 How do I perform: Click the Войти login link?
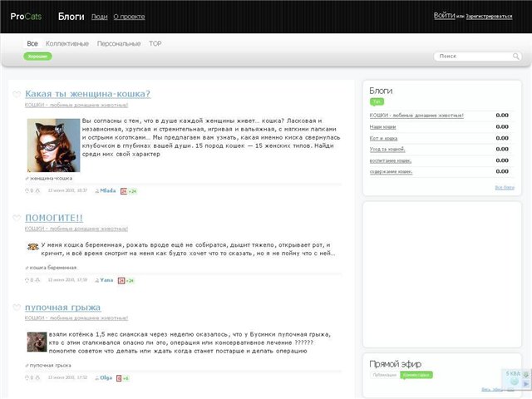click(444, 16)
